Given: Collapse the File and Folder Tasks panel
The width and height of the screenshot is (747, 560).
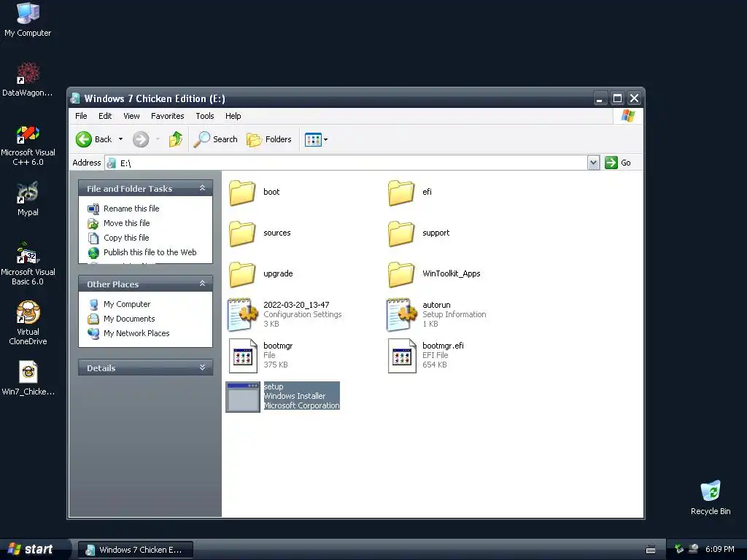Looking at the screenshot, I should click(x=203, y=188).
